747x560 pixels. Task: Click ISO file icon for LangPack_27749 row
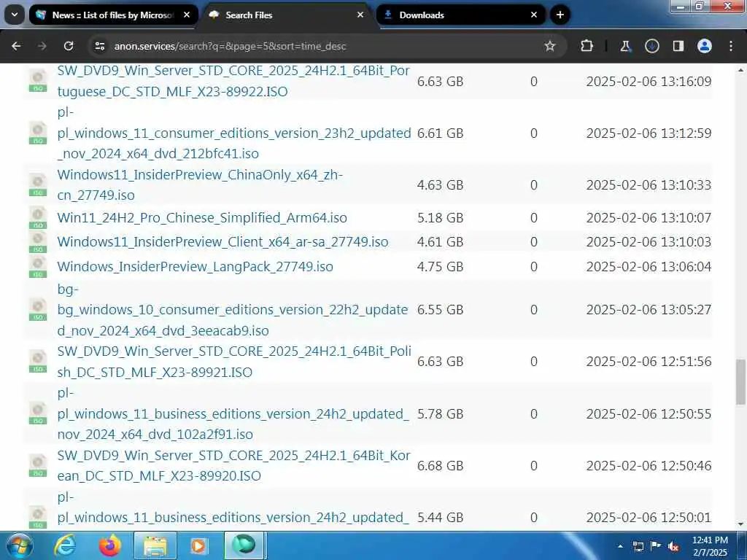pyautogui.click(x=38, y=266)
